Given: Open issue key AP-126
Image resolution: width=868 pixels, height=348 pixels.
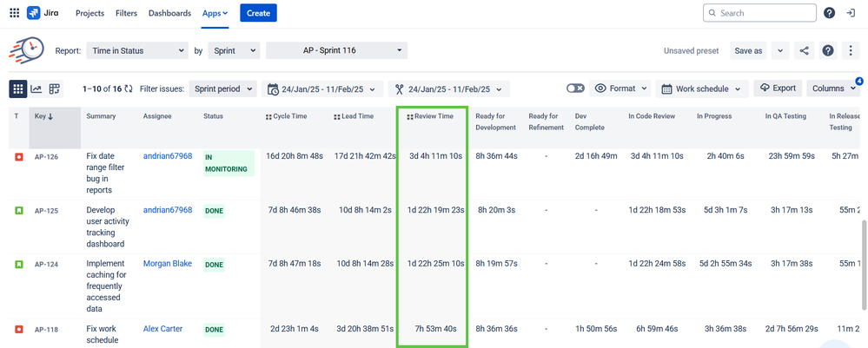Looking at the screenshot, I should click(46, 156).
